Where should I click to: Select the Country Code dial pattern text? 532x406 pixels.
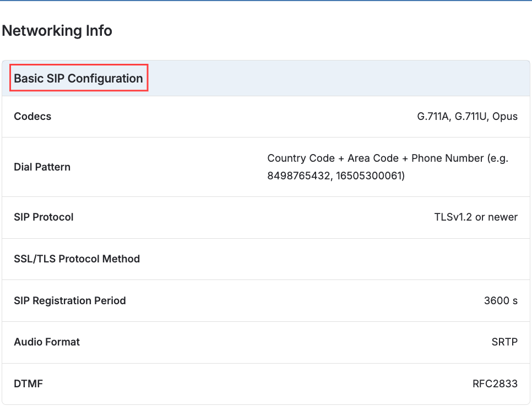388,167
